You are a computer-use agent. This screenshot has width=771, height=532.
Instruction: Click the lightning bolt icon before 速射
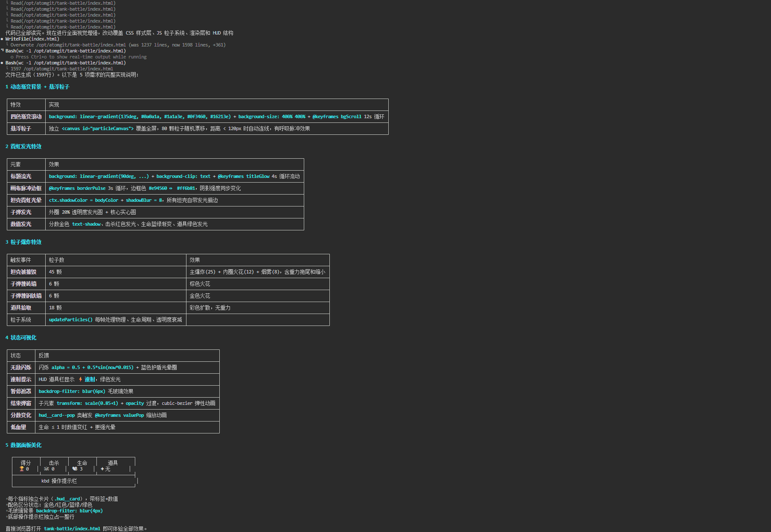[x=80, y=379]
